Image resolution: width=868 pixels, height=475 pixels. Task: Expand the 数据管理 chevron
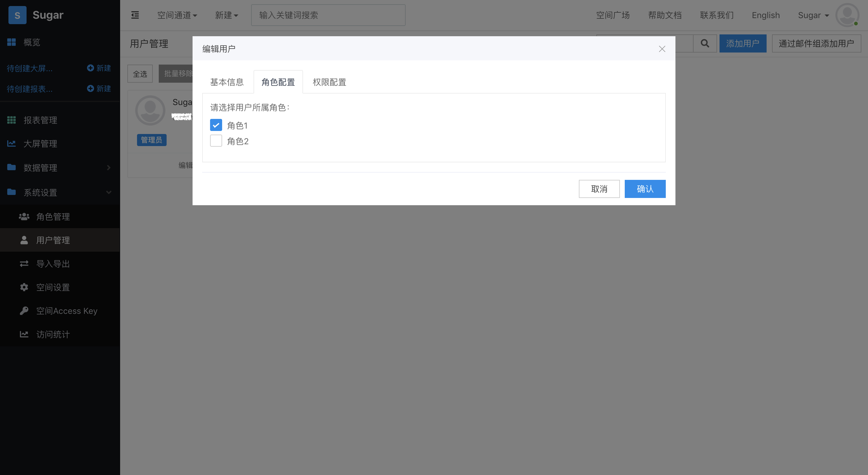(109, 167)
